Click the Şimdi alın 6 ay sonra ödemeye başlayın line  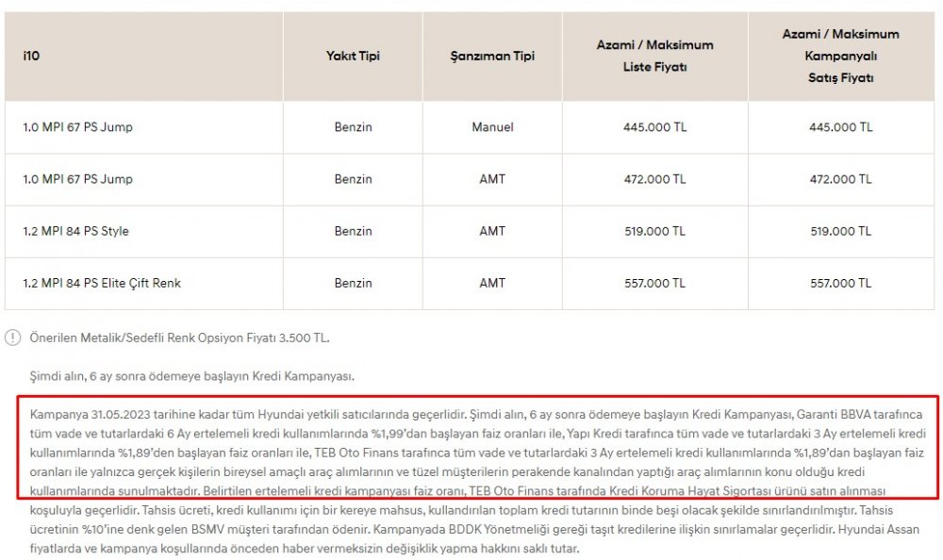[191, 376]
